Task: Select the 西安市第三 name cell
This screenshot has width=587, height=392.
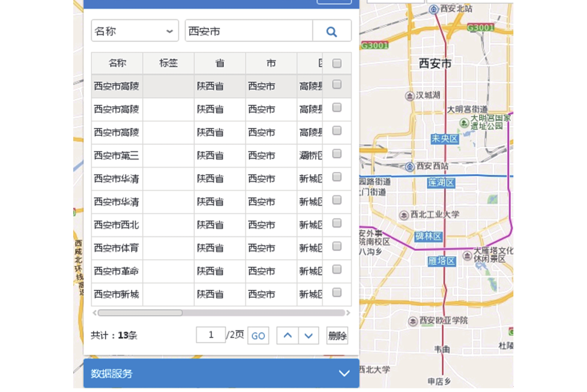Action: [x=117, y=155]
